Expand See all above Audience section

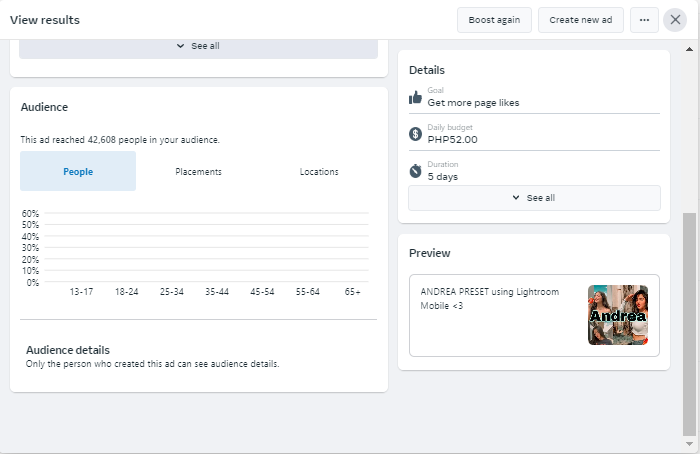click(198, 46)
